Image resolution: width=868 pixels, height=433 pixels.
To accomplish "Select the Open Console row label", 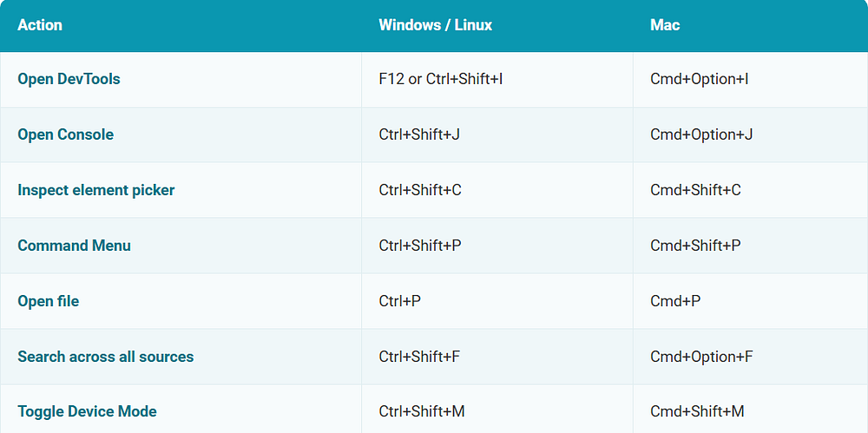I will [65, 134].
